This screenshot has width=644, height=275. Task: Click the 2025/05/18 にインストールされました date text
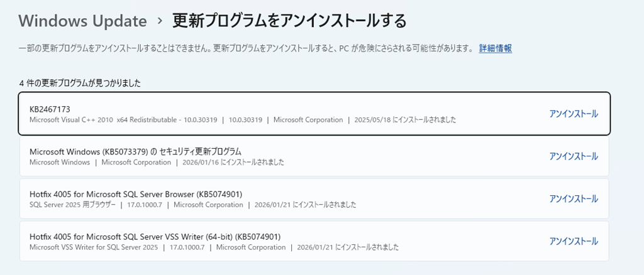coord(406,119)
